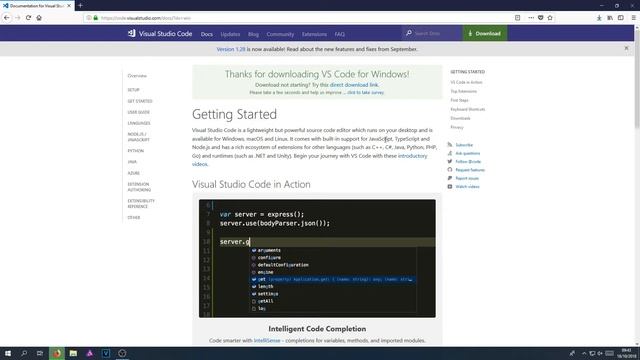Save page to Pocket icon

coord(540,18)
